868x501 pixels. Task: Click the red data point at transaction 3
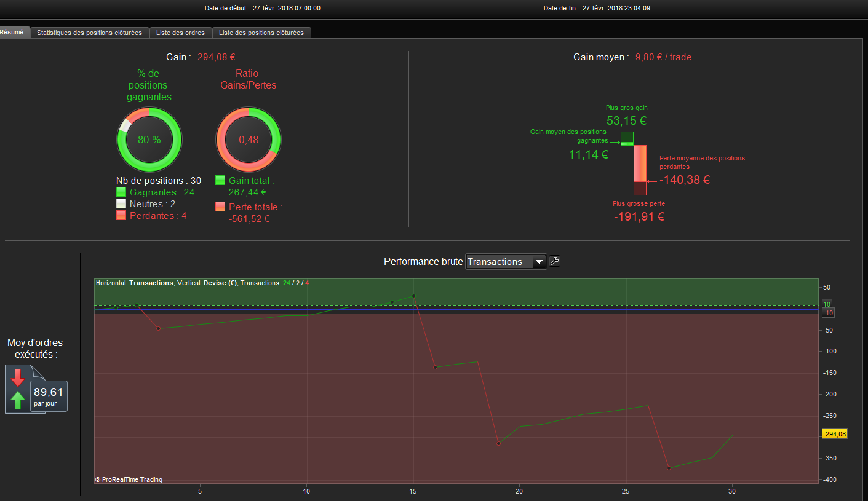pos(158,328)
